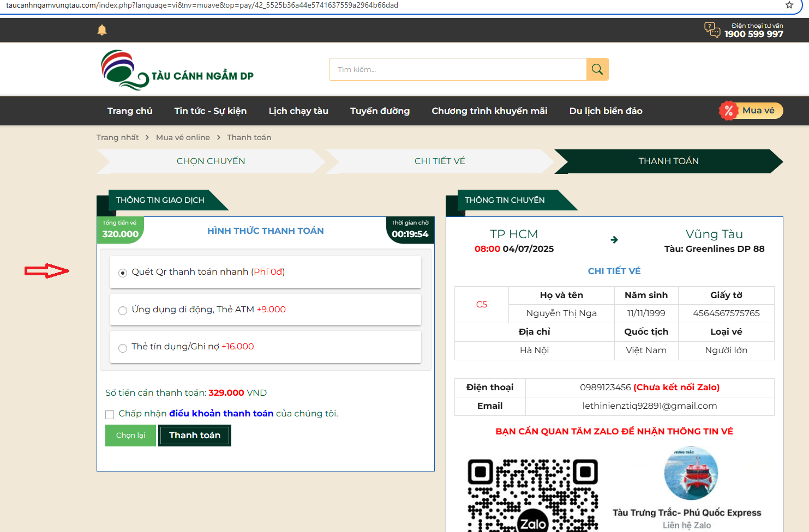Tick the payment terms acceptance checkbox
Viewport: 809px width, 532px height.
[x=110, y=414]
